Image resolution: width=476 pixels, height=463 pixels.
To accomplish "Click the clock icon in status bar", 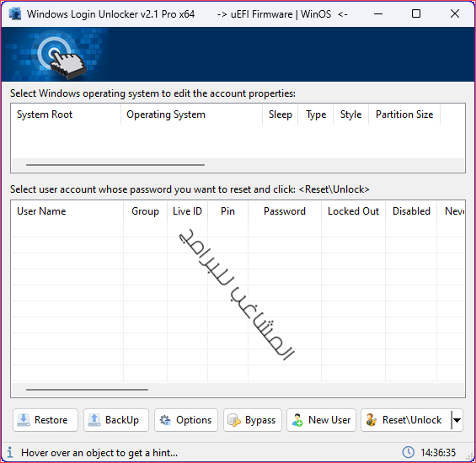I will tap(408, 452).
